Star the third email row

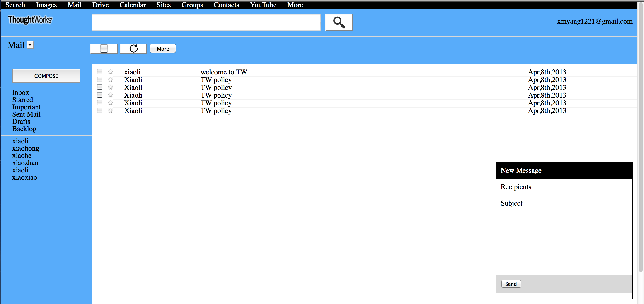coord(110,87)
